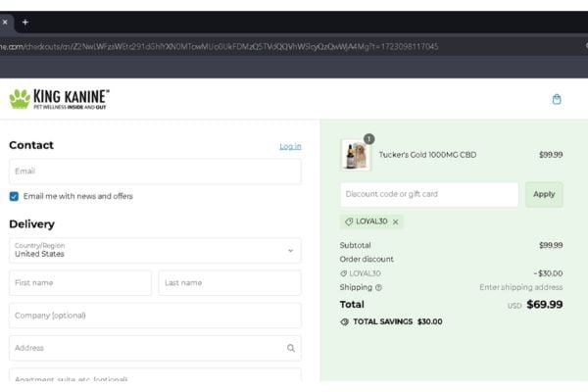Focus the Last name field
This screenshot has width=588, height=392.
(x=229, y=283)
